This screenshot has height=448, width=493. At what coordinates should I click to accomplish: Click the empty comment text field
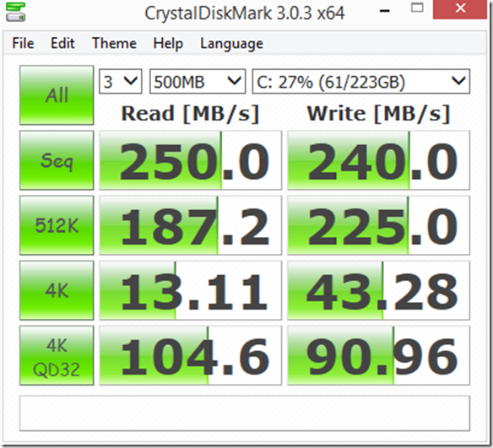point(245,413)
